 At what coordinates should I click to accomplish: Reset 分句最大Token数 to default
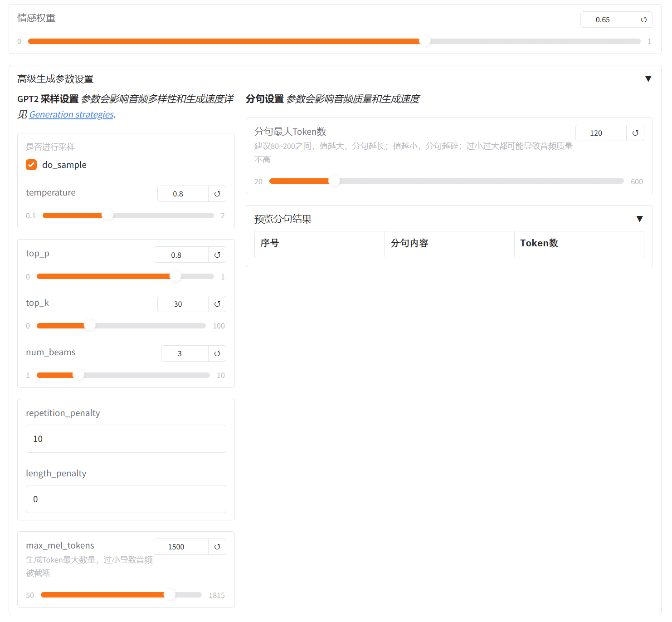(x=635, y=133)
